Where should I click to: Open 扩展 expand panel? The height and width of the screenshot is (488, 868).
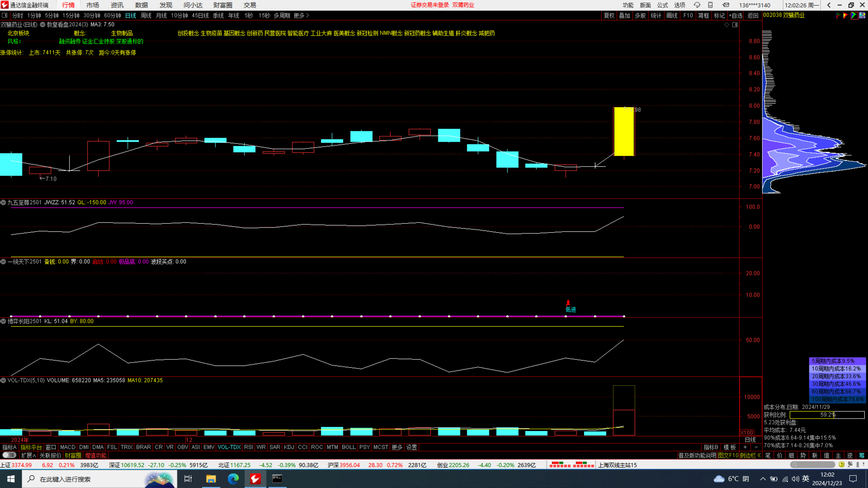click(28, 455)
